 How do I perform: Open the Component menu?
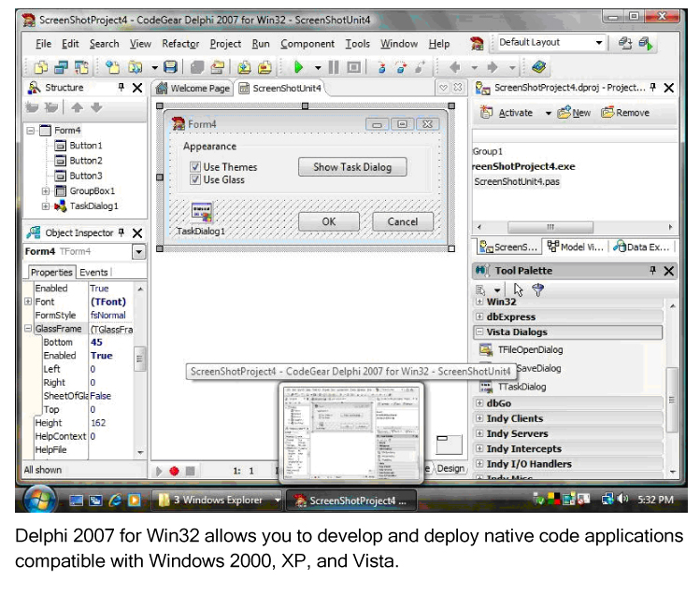[x=307, y=44]
